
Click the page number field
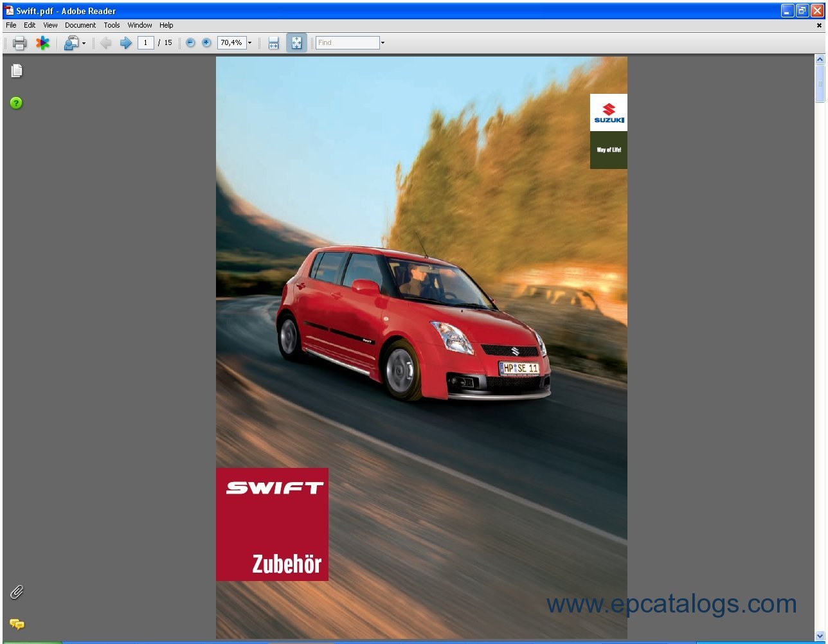146,43
